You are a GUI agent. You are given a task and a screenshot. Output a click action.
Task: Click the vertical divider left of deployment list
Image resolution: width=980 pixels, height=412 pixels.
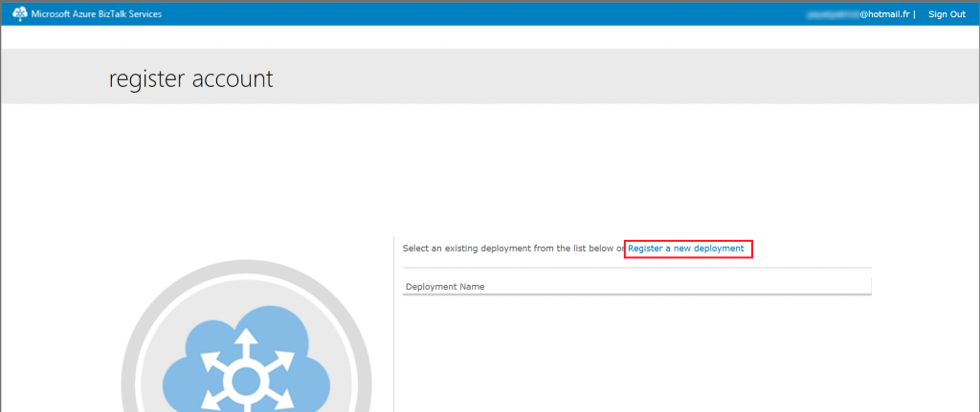pyautogui.click(x=393, y=325)
